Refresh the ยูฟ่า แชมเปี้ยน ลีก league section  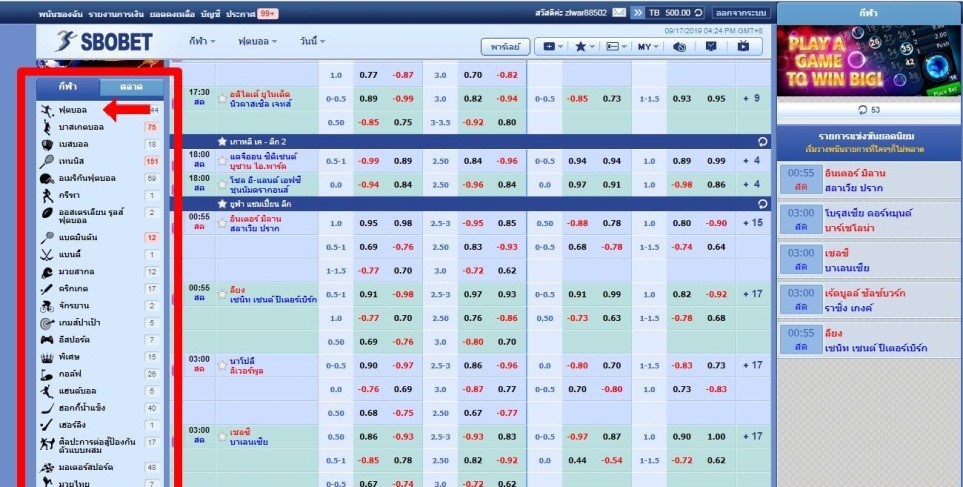click(762, 203)
